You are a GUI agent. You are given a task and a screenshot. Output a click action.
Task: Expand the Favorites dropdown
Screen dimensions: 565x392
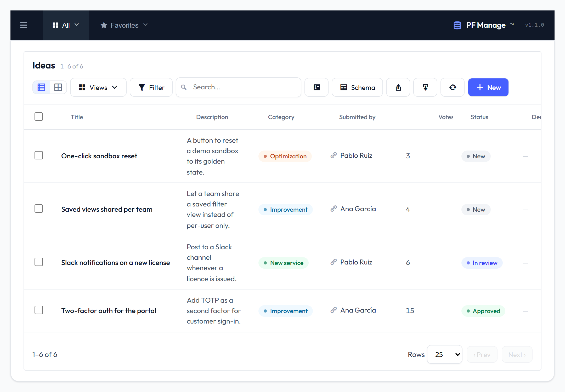point(124,25)
